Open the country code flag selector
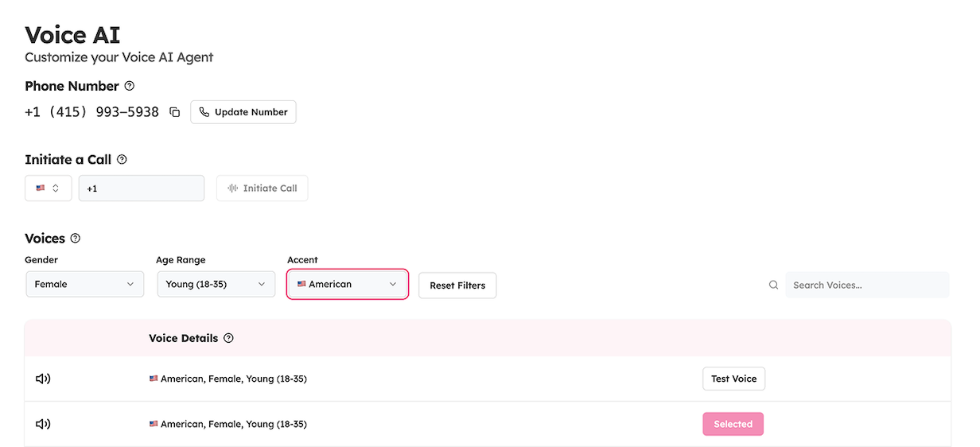 [48, 189]
